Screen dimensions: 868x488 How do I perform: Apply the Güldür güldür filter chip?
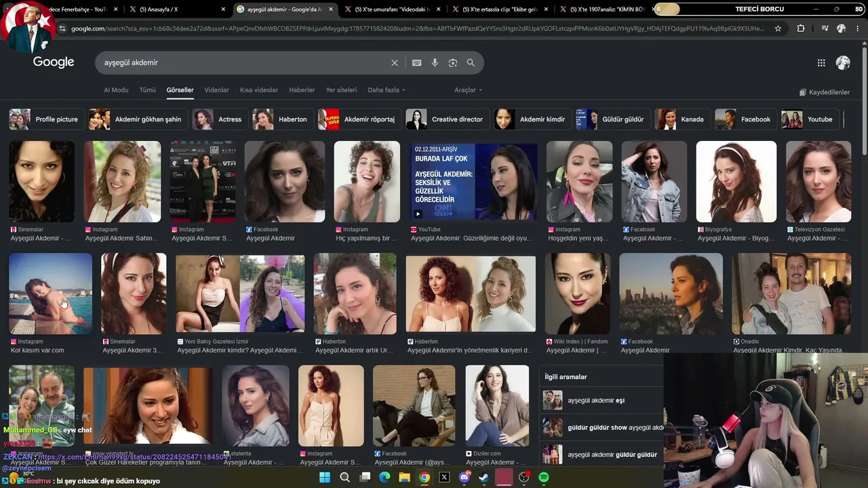point(613,119)
